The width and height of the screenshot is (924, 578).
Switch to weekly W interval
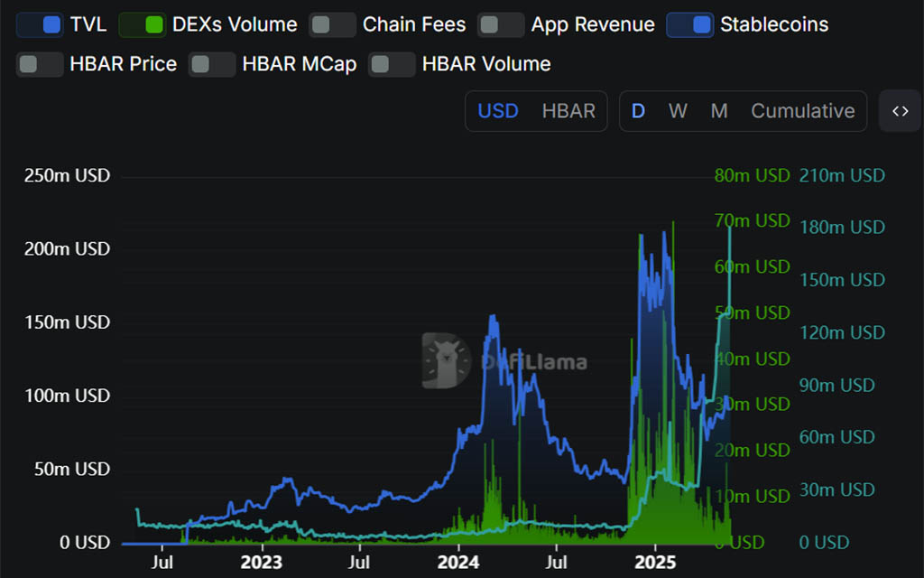click(x=678, y=111)
